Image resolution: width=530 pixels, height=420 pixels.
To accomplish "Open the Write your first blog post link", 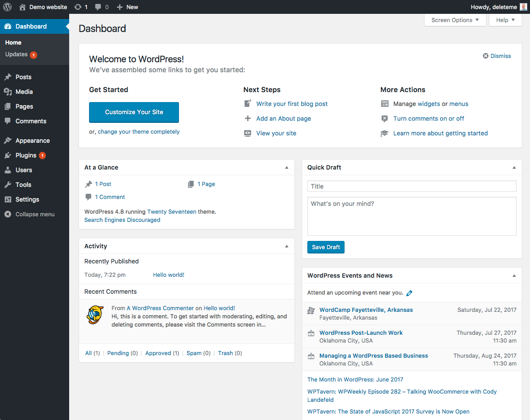I will (292, 104).
